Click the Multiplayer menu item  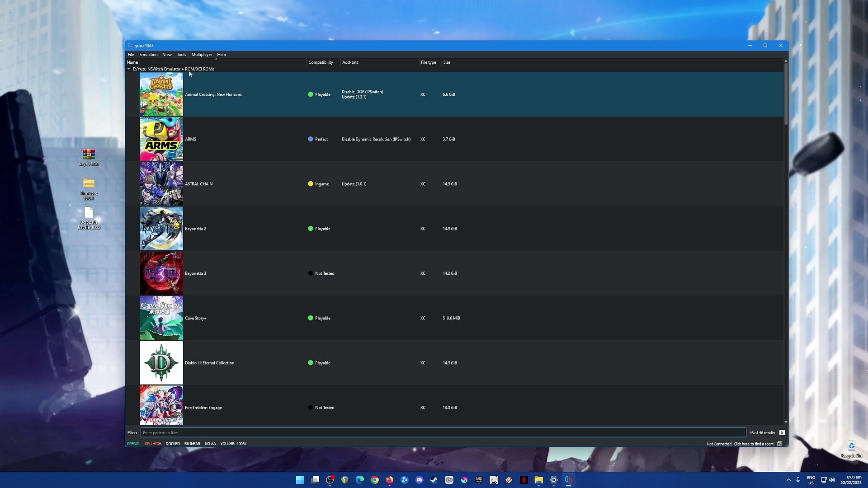202,54
